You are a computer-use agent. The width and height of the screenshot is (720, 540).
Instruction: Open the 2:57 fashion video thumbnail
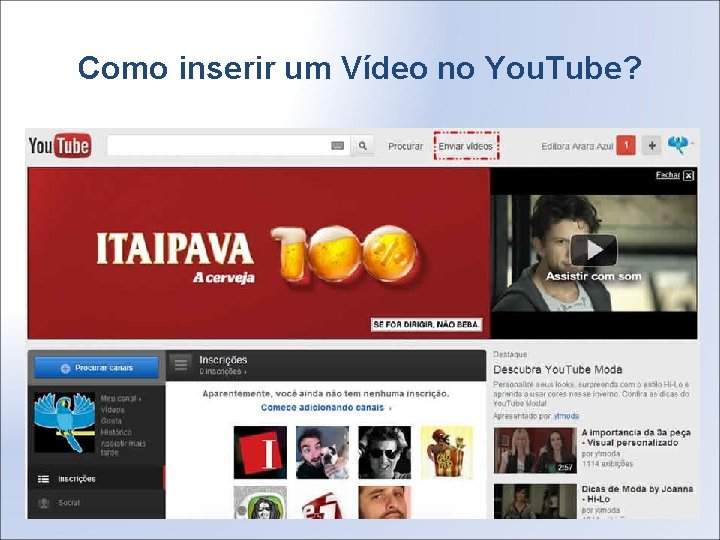[535, 450]
